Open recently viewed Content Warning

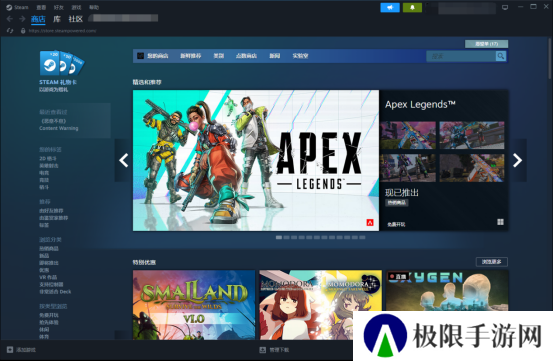click(59, 128)
